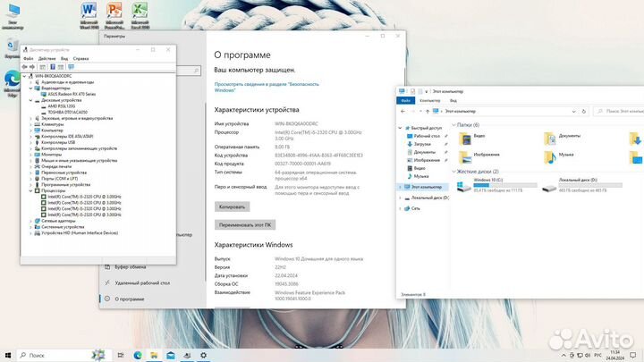This screenshot has width=644, height=362.
Task: Collapse Жесткие диски (2) group
Action: tap(453, 172)
